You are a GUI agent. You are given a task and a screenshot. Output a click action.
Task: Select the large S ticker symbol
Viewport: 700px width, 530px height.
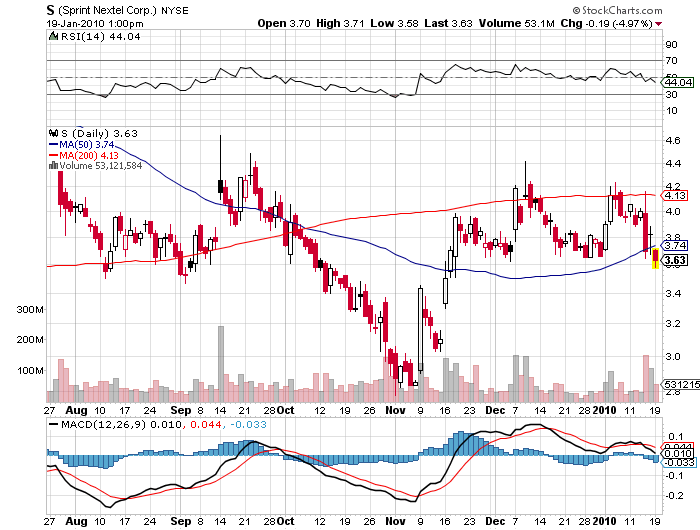[x=50, y=10]
